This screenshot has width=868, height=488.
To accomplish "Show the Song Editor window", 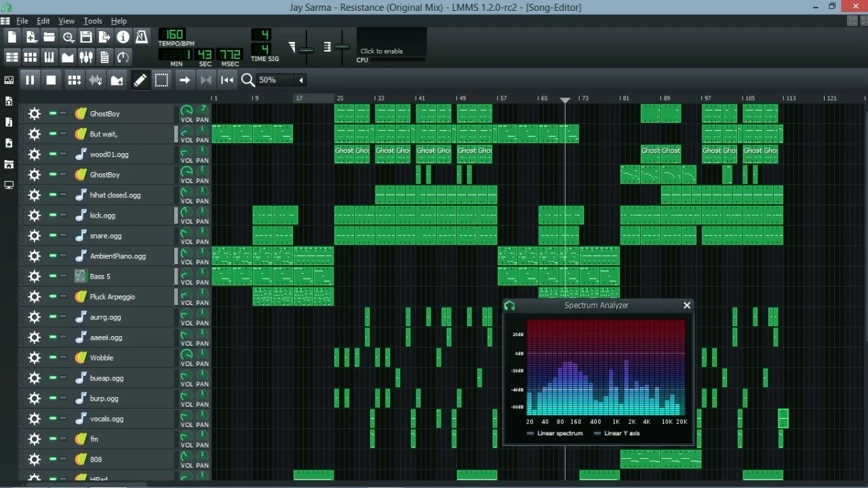I will click(x=12, y=57).
